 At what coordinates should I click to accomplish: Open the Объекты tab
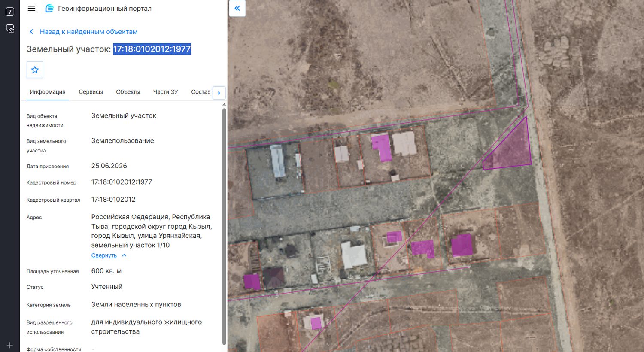pyautogui.click(x=128, y=92)
